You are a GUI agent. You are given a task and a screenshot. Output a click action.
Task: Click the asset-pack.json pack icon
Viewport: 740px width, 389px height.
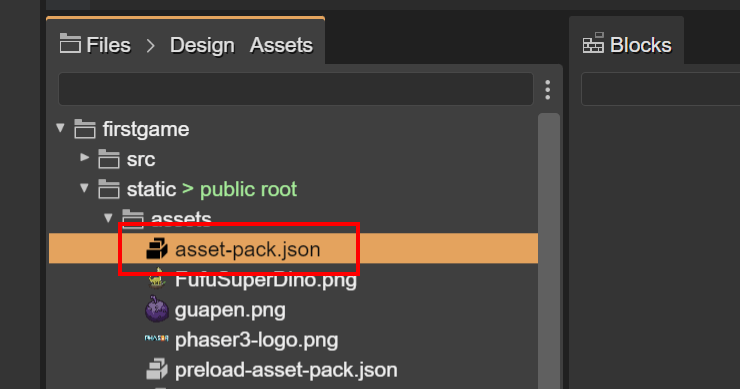click(157, 249)
